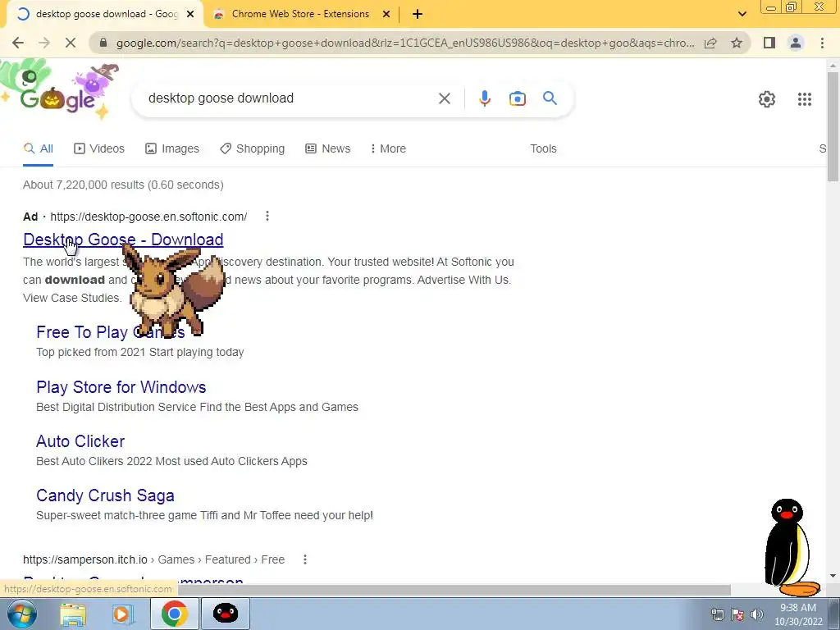840x630 pixels.
Task: Click the padlock site info icon
Action: click(103, 43)
